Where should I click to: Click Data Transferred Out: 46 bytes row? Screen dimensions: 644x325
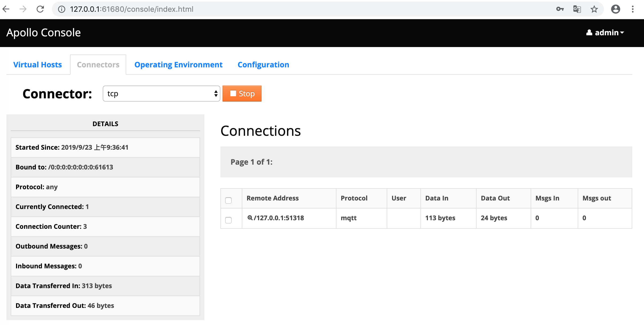tap(105, 305)
